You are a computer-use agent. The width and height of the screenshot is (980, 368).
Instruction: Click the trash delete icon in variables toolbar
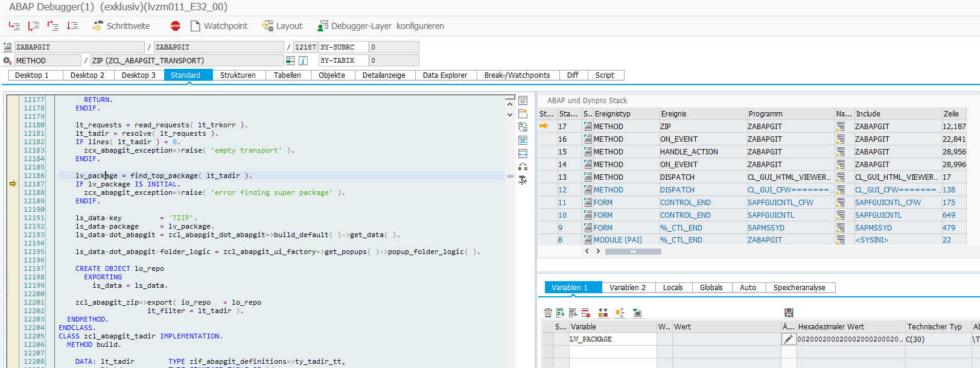point(548,312)
